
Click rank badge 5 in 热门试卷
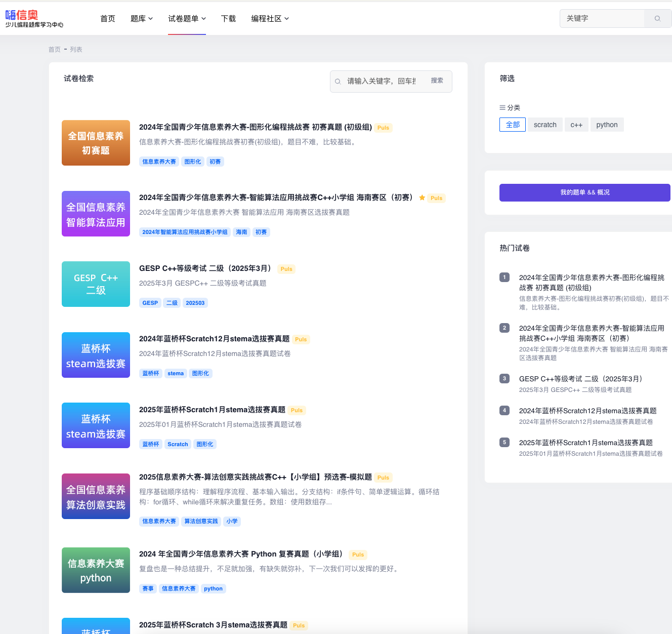(505, 443)
